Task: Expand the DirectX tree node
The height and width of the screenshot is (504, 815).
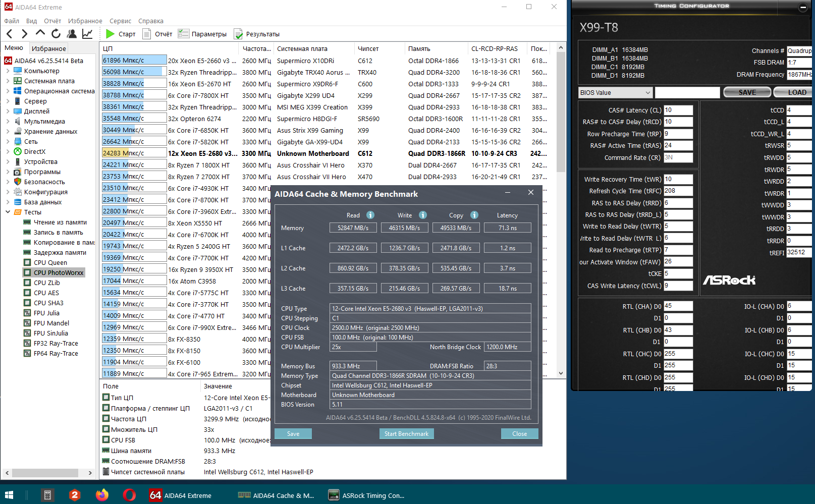Action: coord(8,152)
